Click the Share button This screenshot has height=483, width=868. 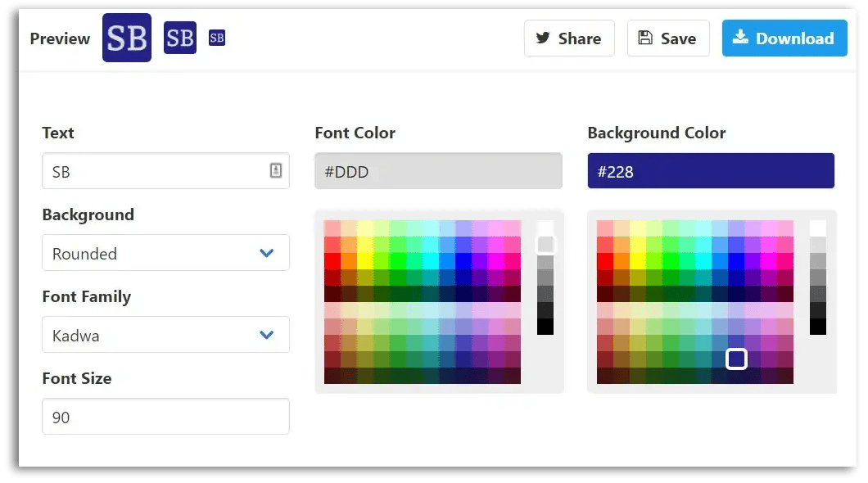[569, 38]
